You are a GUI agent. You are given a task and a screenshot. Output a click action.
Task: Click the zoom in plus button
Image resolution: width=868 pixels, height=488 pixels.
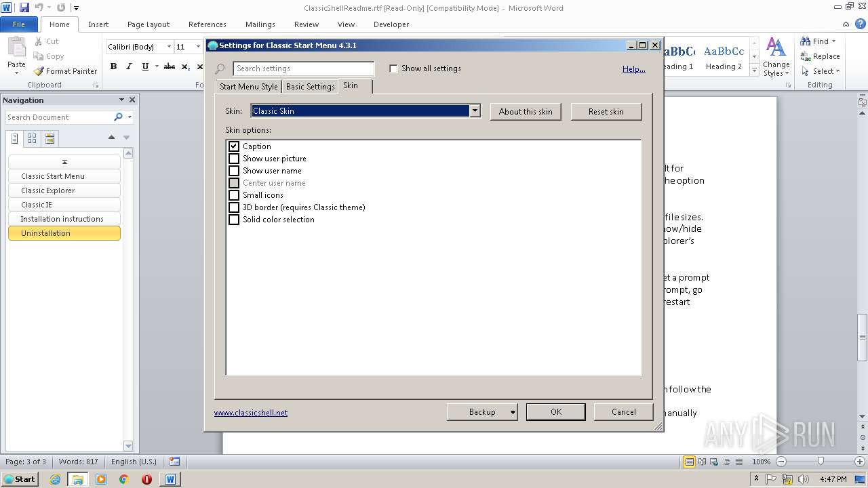tap(860, 462)
